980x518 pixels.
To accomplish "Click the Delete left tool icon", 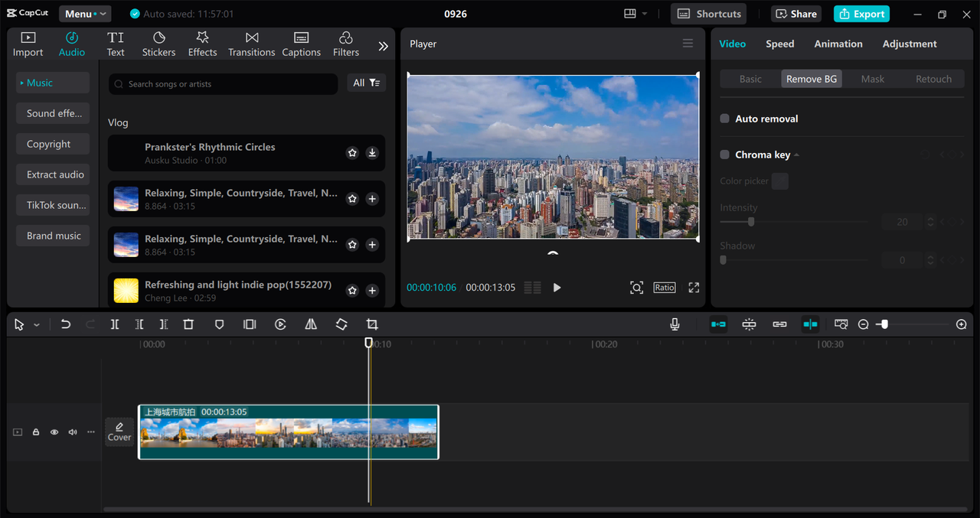I will [x=139, y=324].
